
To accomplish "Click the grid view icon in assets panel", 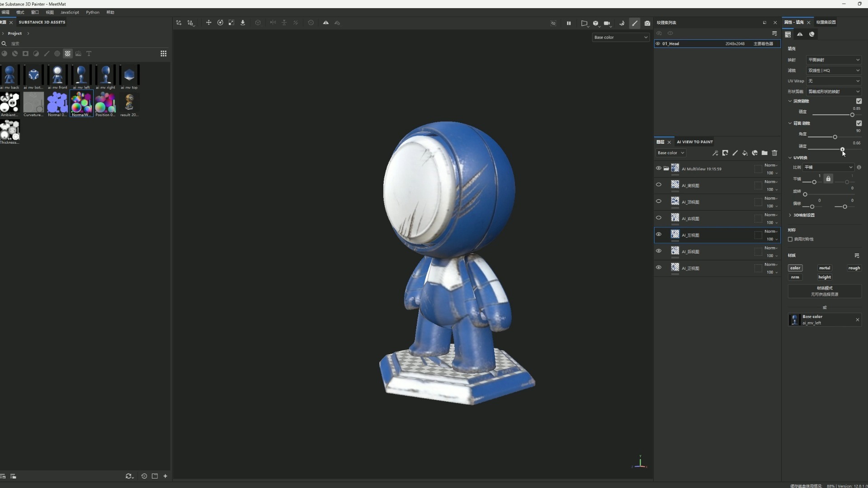I will click(164, 54).
